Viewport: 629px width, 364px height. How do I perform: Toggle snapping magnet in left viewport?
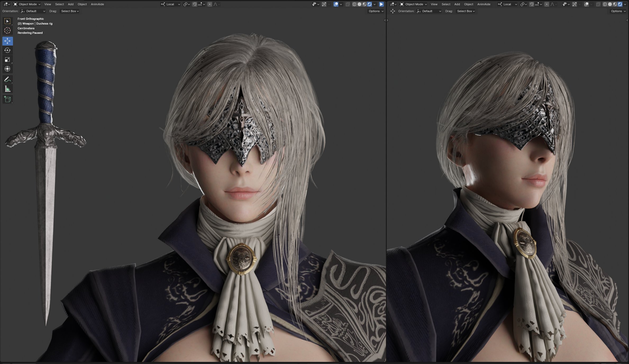point(195,4)
